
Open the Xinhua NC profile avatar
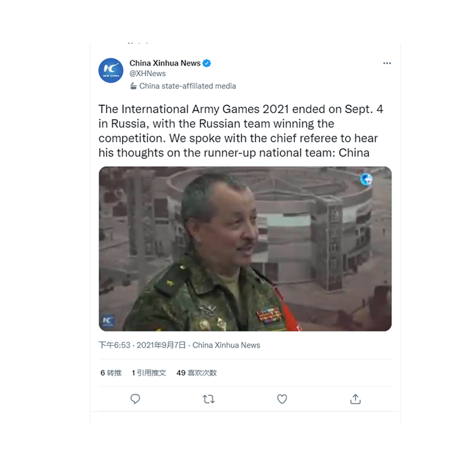[111, 70]
